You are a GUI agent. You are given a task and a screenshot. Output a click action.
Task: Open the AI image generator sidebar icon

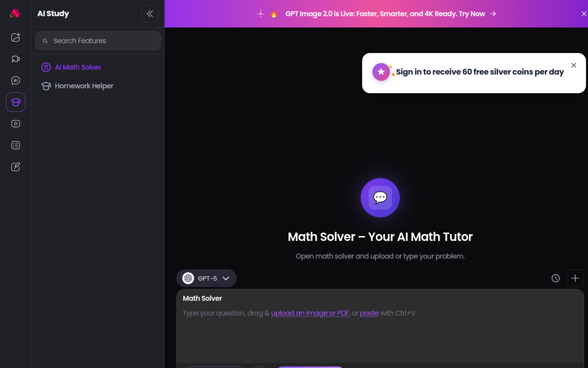(16, 37)
